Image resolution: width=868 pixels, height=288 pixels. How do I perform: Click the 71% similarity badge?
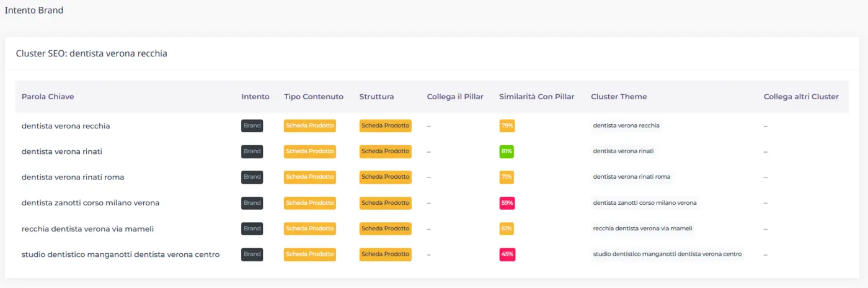click(507, 177)
